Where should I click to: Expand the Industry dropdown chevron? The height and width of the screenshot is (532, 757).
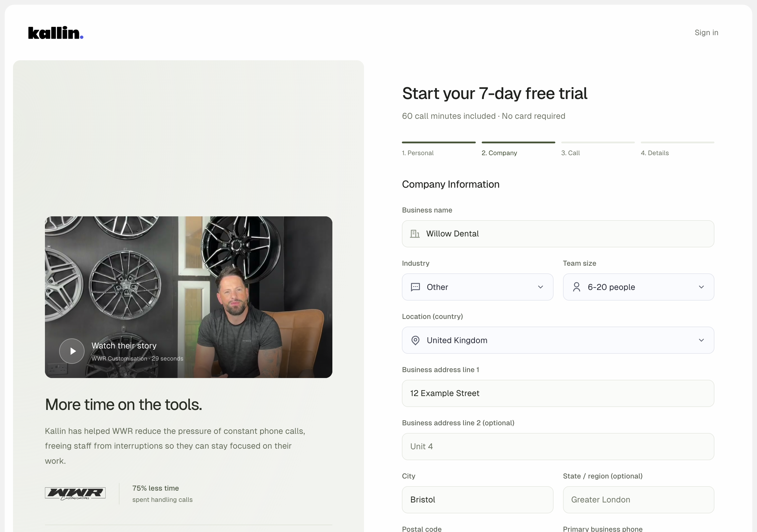tap(540, 287)
